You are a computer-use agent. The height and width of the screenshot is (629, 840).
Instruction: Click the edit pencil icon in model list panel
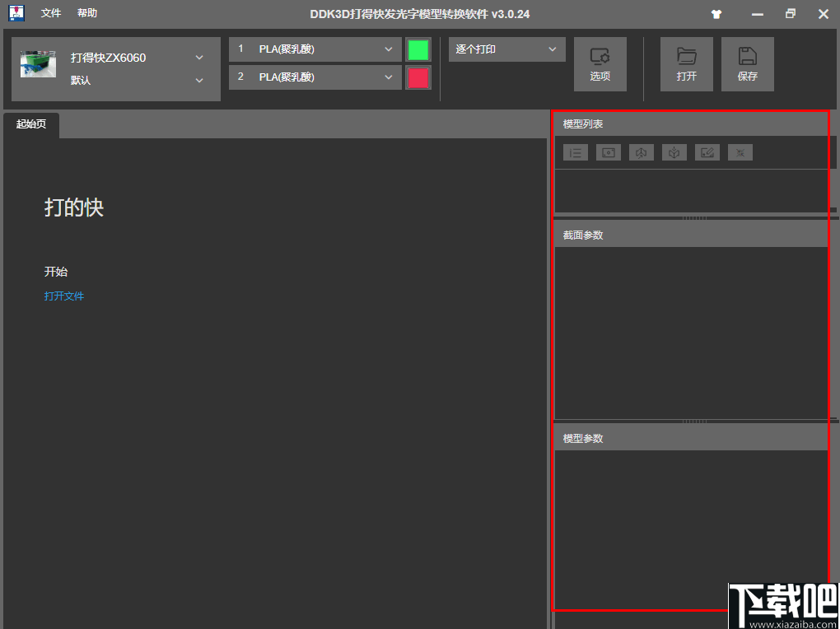[x=707, y=151]
